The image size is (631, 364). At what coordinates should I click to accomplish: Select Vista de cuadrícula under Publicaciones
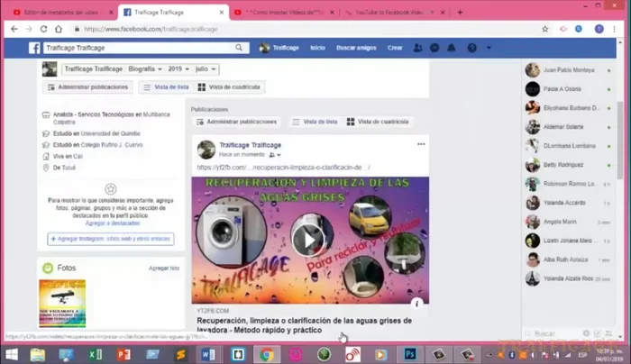coord(378,122)
